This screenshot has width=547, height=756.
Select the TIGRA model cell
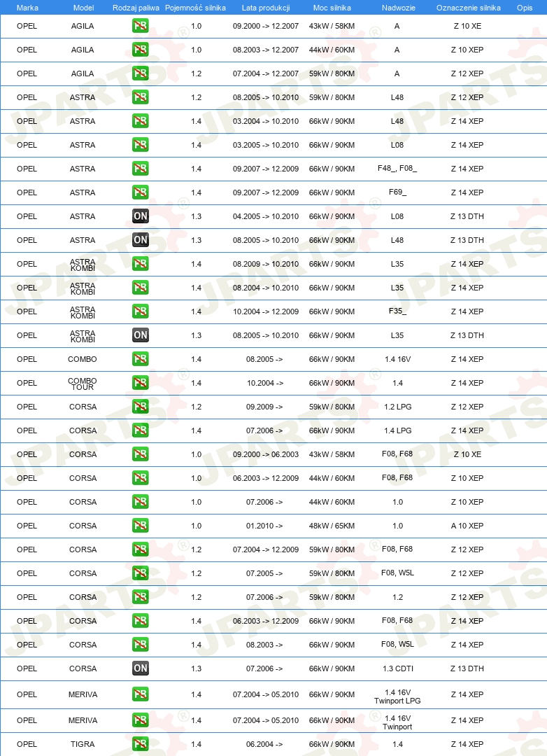point(83,744)
